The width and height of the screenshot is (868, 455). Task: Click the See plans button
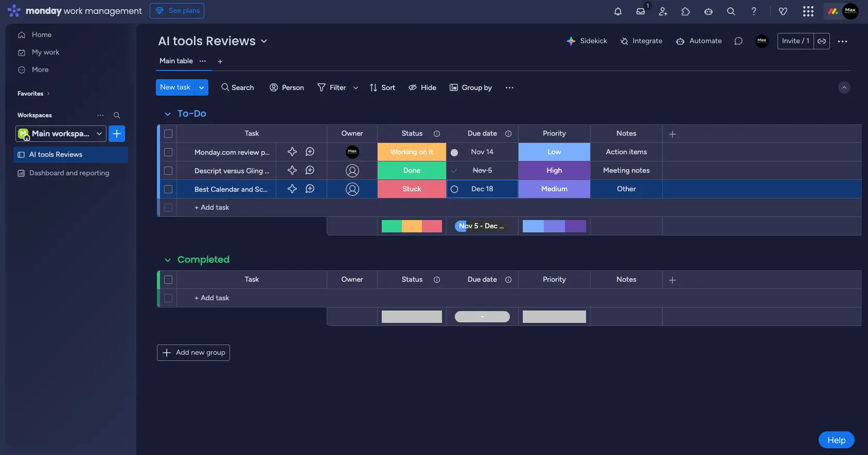pos(177,11)
